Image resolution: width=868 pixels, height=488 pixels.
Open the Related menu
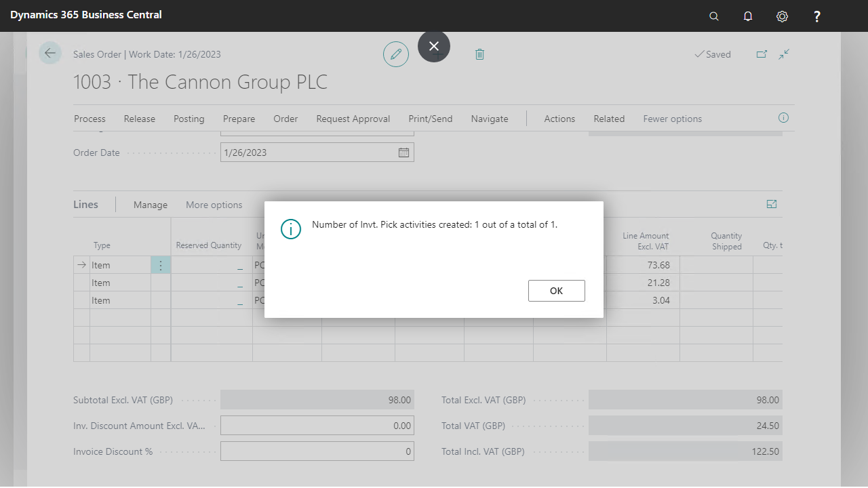tap(609, 119)
